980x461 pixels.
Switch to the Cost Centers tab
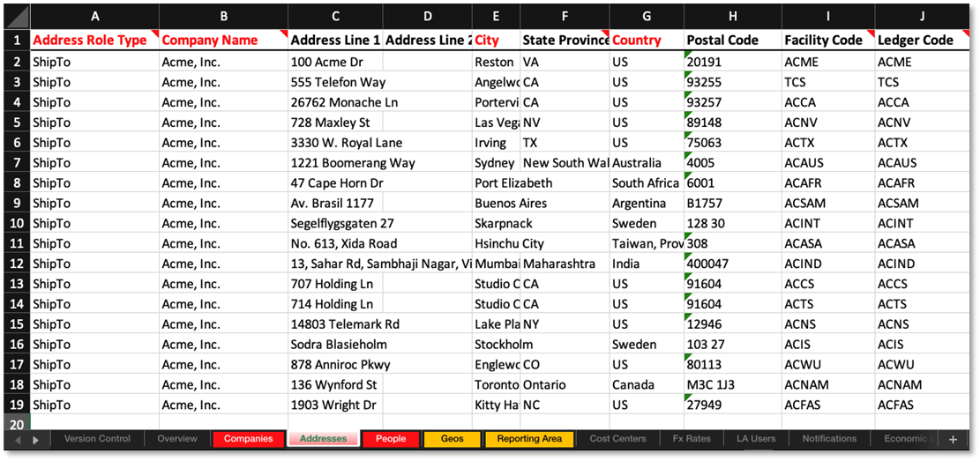[x=617, y=439]
